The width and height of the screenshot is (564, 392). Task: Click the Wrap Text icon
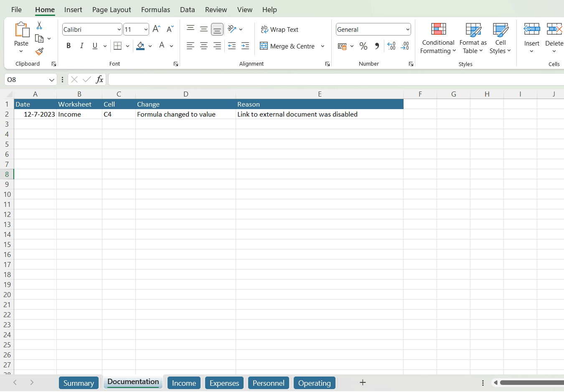coord(264,29)
